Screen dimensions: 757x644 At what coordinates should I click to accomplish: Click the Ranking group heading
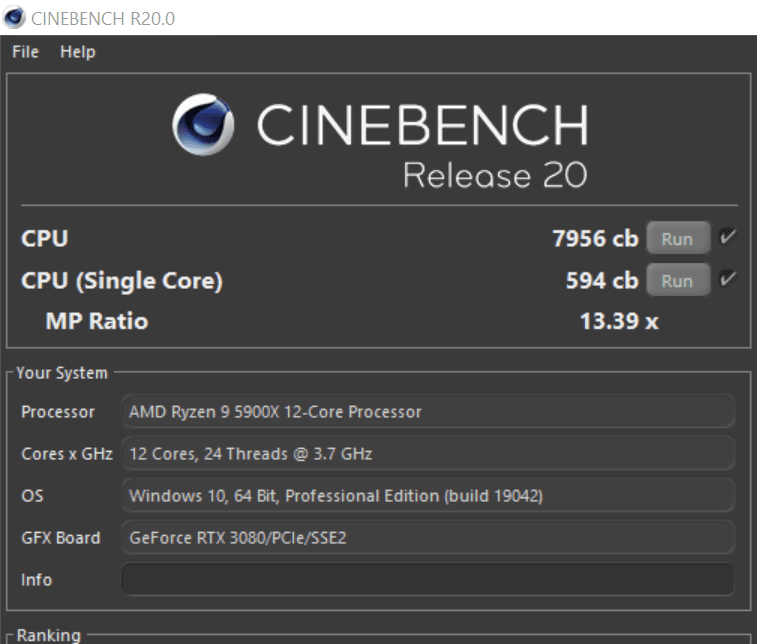click(x=48, y=635)
